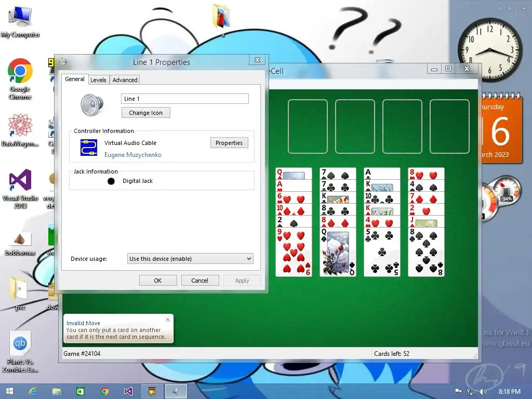
Task: Maximize the FreeCell window
Action: (448, 69)
